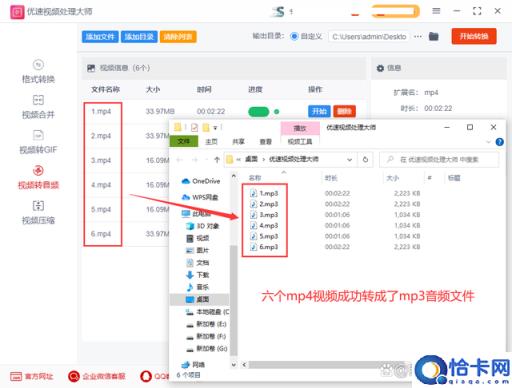The width and height of the screenshot is (512, 388).
Task: Select 新加卷 (E:) in the navigation pane
Action: pyautogui.click(x=206, y=324)
